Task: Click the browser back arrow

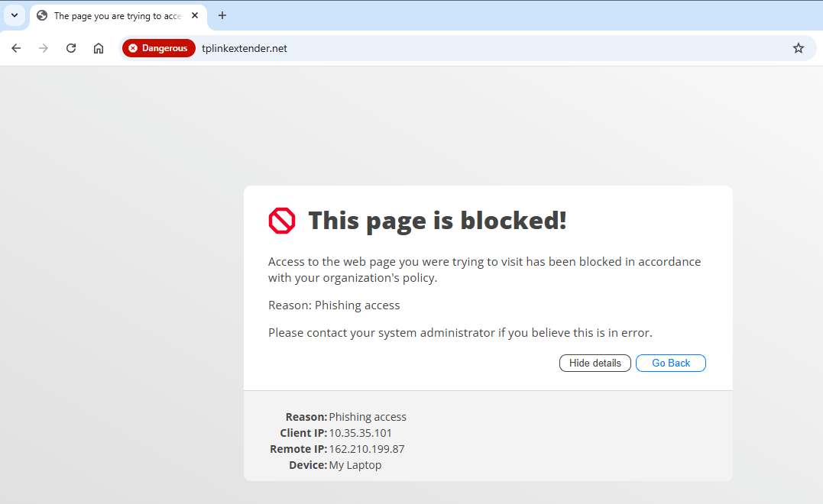Action: click(16, 48)
